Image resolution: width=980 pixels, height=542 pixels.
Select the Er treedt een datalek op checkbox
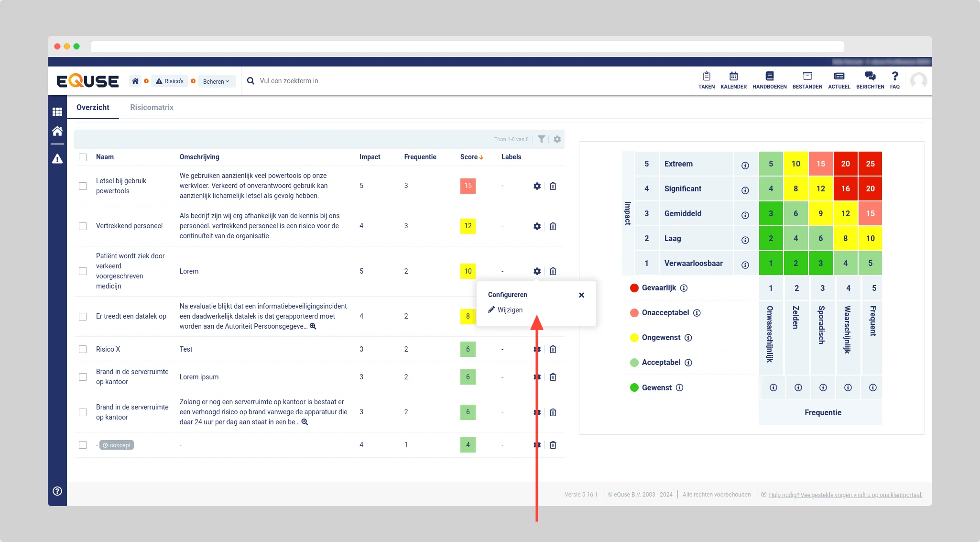coord(83,317)
